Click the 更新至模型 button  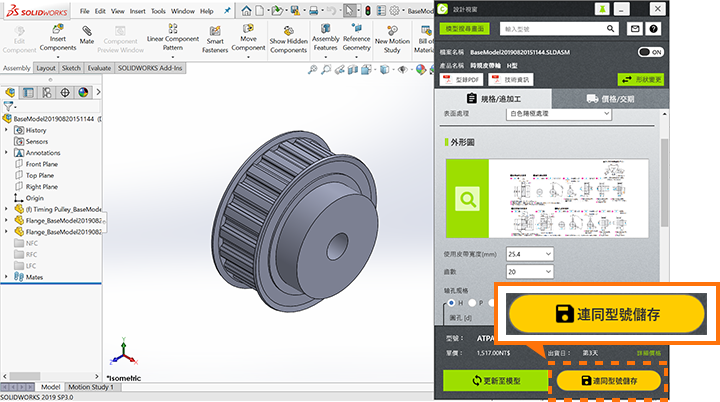click(495, 381)
